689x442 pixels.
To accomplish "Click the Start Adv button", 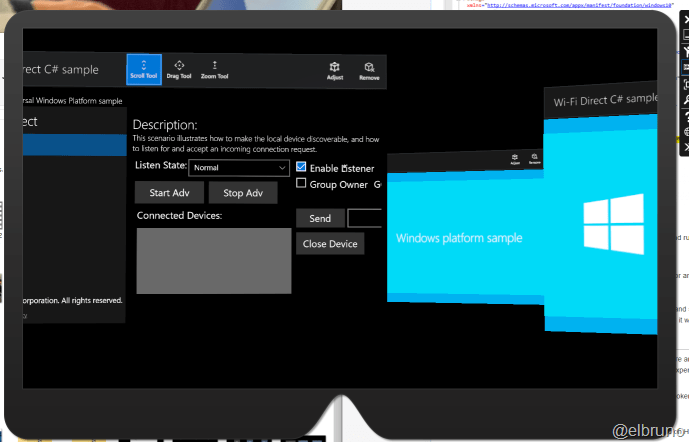I will tap(169, 193).
